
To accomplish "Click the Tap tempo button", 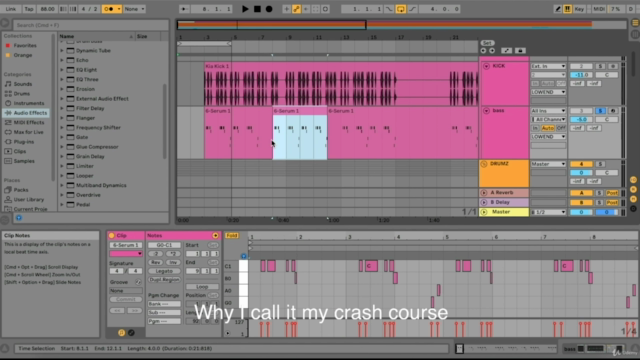I will click(x=29, y=9).
